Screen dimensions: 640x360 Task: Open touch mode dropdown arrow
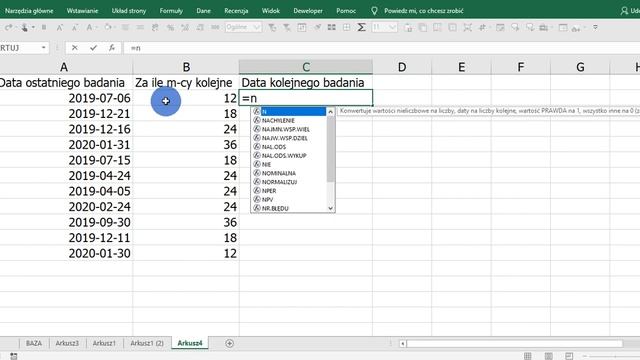pyautogui.click(x=33, y=27)
